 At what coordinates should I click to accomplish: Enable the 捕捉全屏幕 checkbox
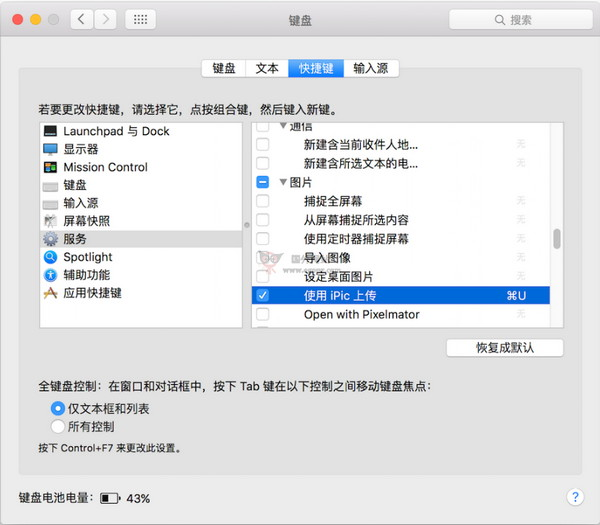click(262, 201)
